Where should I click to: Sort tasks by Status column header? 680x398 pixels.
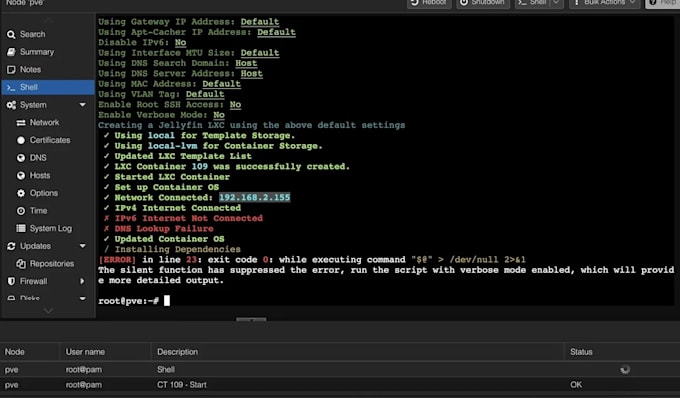point(622,352)
